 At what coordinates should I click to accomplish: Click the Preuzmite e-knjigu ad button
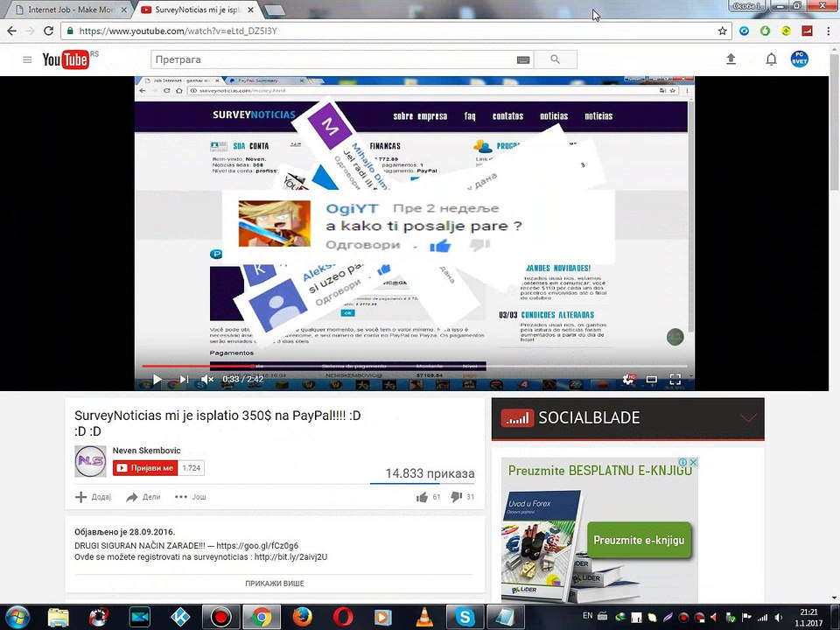pos(639,540)
